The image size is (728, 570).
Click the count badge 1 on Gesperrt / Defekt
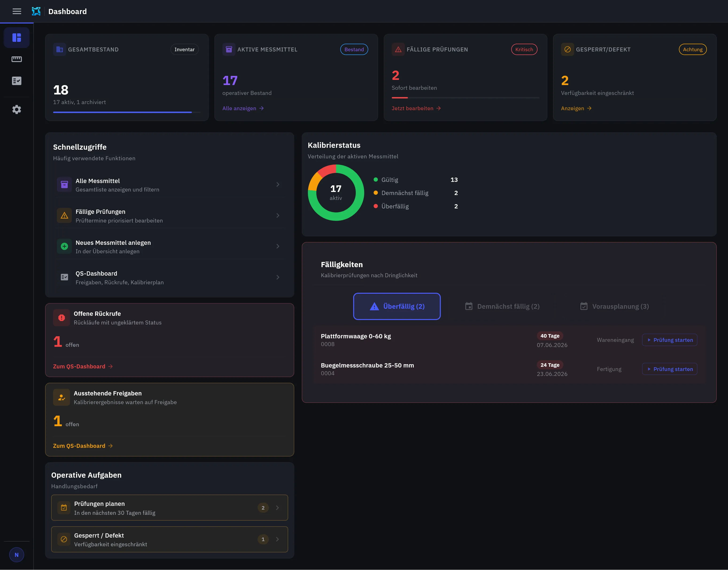(x=263, y=539)
